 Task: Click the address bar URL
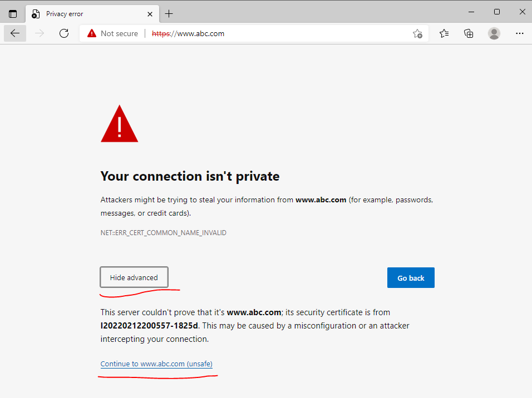click(x=188, y=33)
